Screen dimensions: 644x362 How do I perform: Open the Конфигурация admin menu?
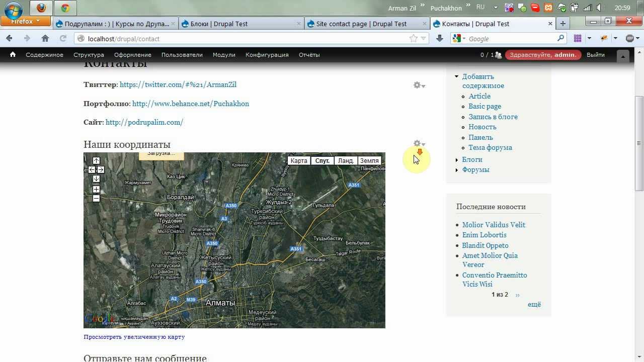click(267, 55)
